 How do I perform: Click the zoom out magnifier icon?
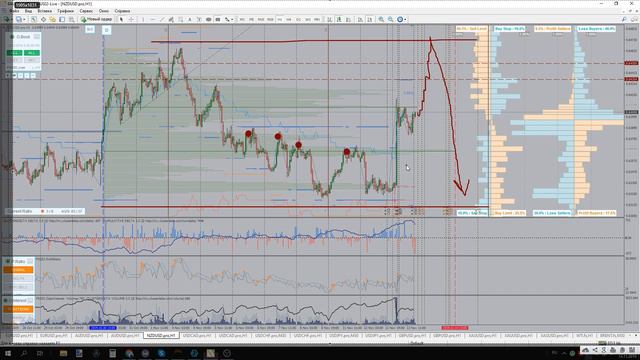[391, 19]
